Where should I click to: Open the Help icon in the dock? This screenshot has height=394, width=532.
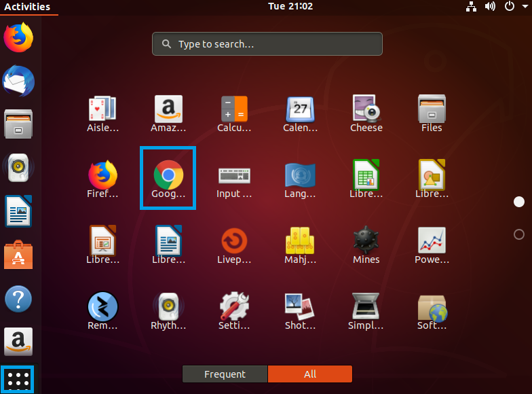click(x=18, y=299)
